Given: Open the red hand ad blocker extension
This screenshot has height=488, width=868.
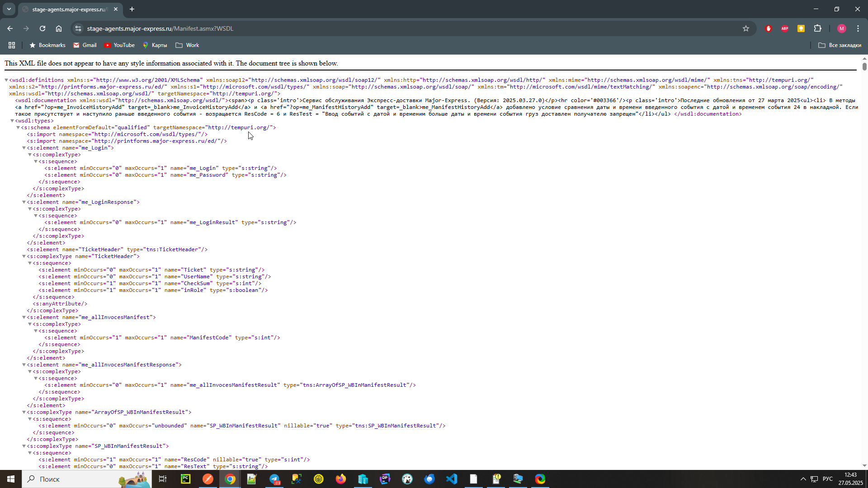Looking at the screenshot, I should (769, 28).
